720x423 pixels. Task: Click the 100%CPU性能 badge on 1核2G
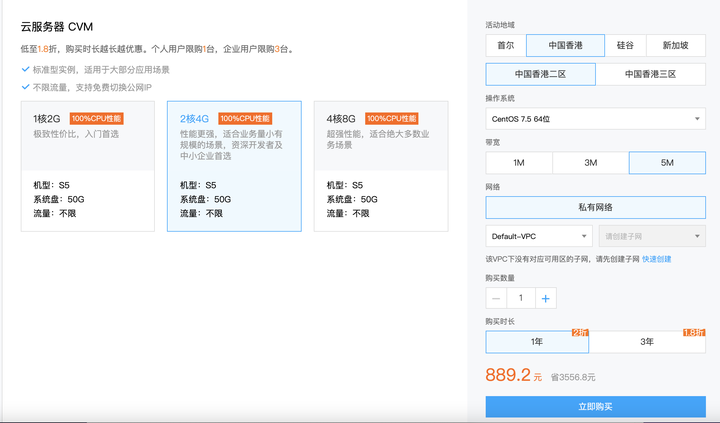click(96, 118)
